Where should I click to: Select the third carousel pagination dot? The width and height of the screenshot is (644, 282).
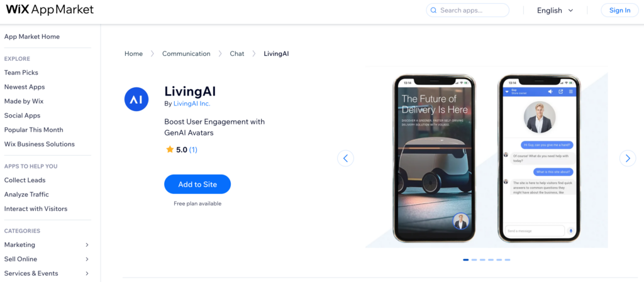[x=482, y=260]
